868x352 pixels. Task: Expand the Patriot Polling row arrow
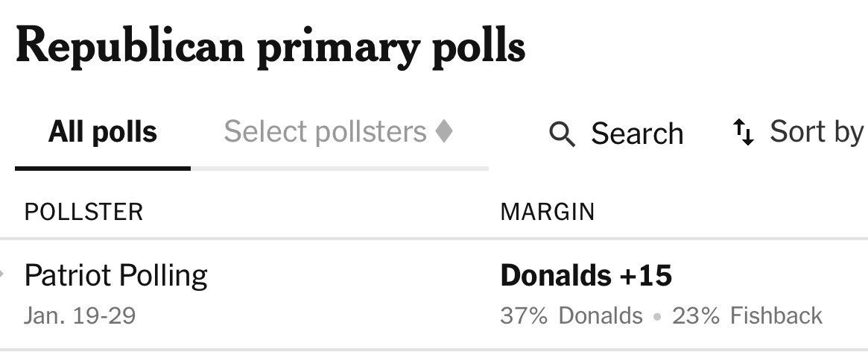(x=2, y=275)
